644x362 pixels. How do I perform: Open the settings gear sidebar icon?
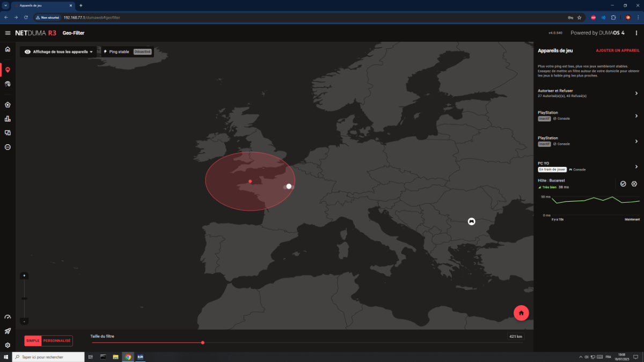point(8,345)
